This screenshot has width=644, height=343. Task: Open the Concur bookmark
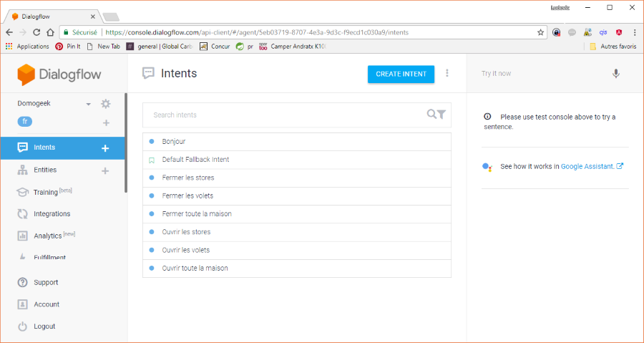(x=215, y=47)
